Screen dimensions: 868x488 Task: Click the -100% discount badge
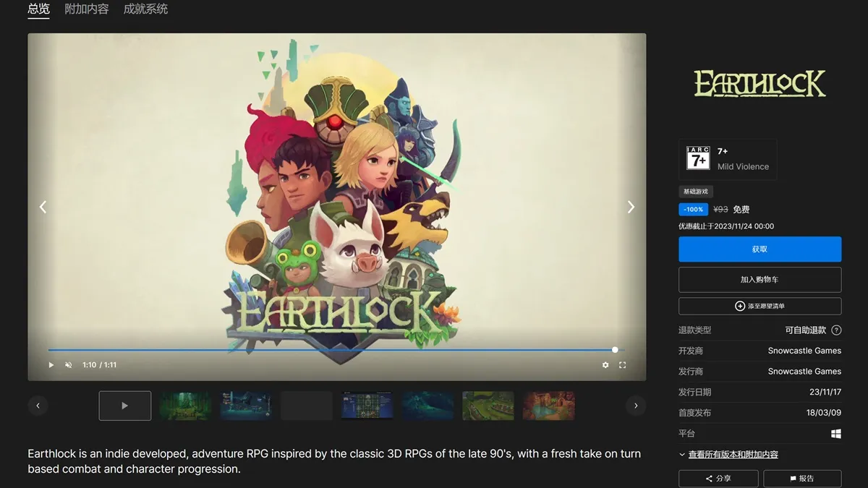coord(693,209)
